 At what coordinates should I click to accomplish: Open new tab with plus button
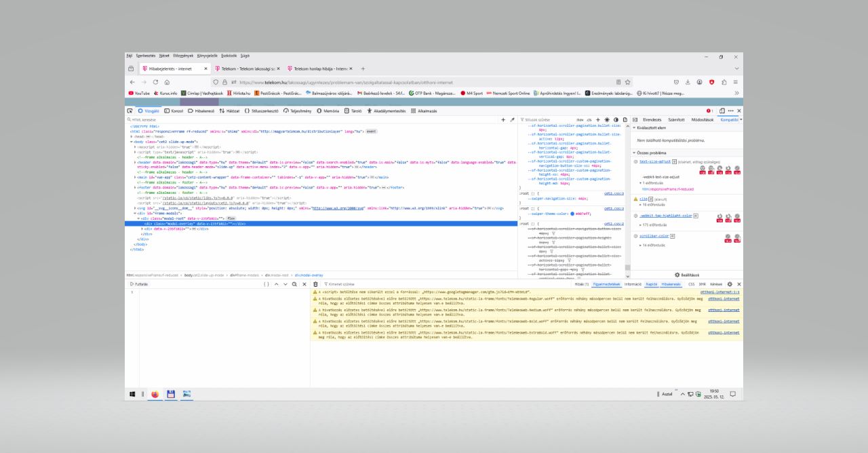click(363, 68)
